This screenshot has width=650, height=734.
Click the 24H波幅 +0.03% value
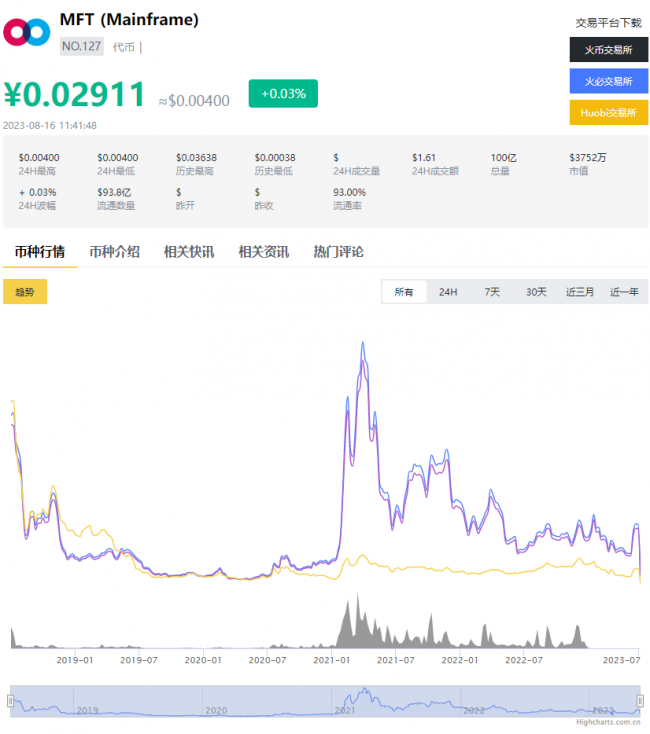click(x=37, y=192)
